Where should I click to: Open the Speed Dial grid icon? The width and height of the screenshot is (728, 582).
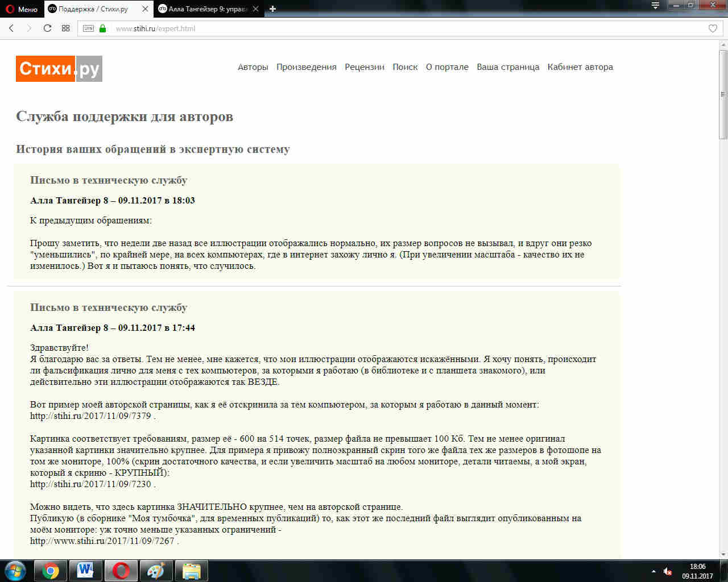pyautogui.click(x=66, y=28)
